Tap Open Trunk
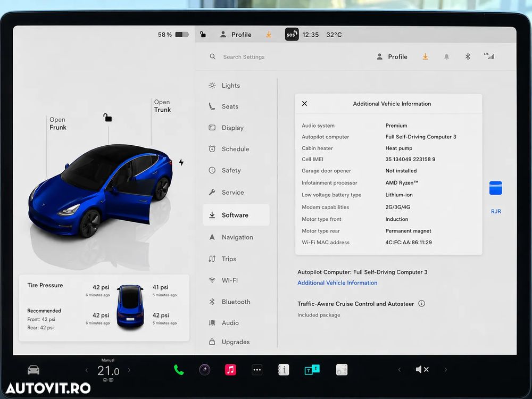This screenshot has width=532, height=399. pos(162,106)
